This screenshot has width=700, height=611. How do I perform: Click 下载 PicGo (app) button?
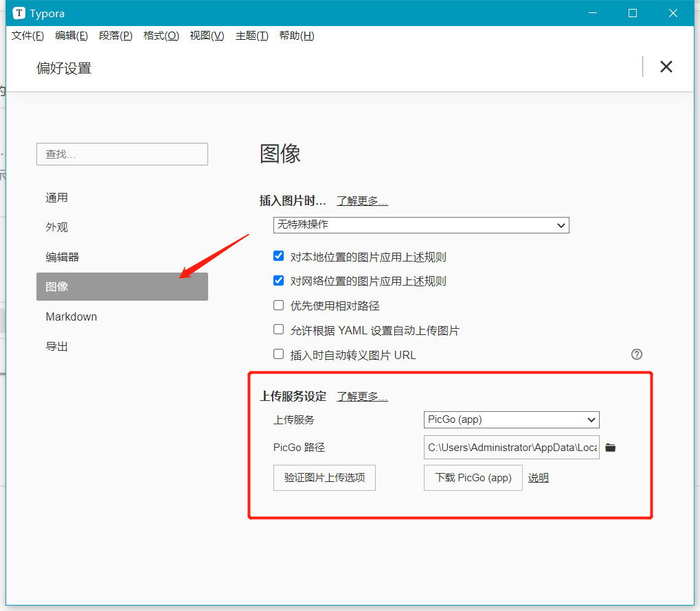pos(473,478)
